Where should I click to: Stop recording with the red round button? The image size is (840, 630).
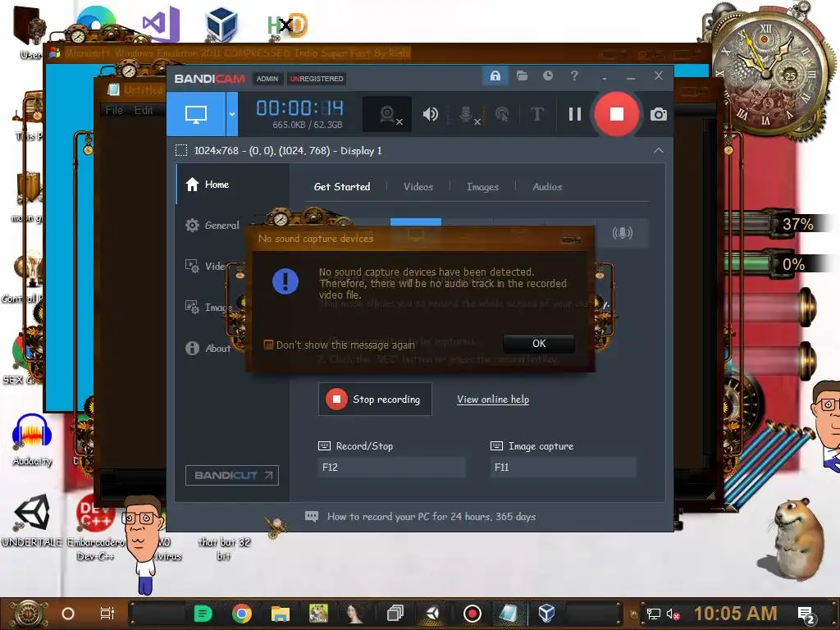[x=617, y=114]
